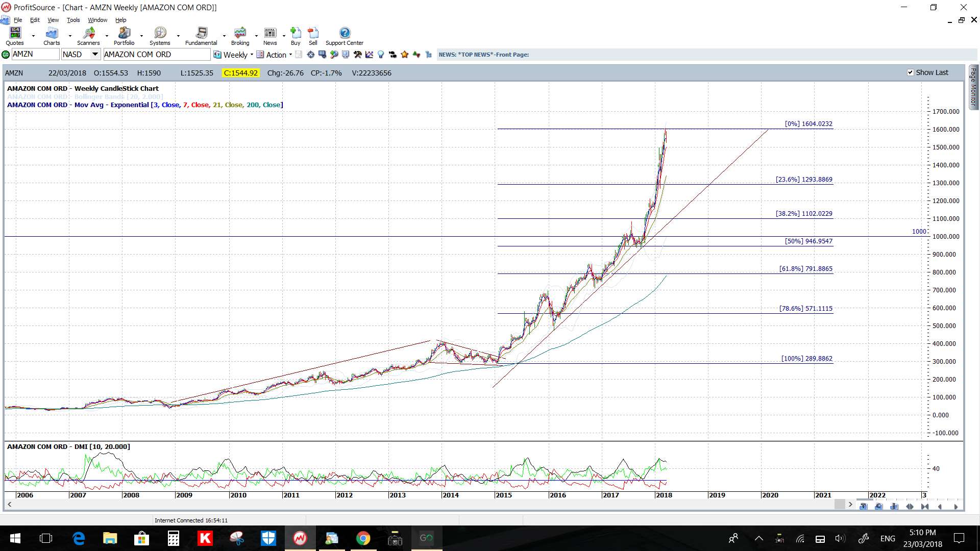The height and width of the screenshot is (551, 980).
Task: Click the Sell icon
Action: pyautogui.click(x=313, y=36)
